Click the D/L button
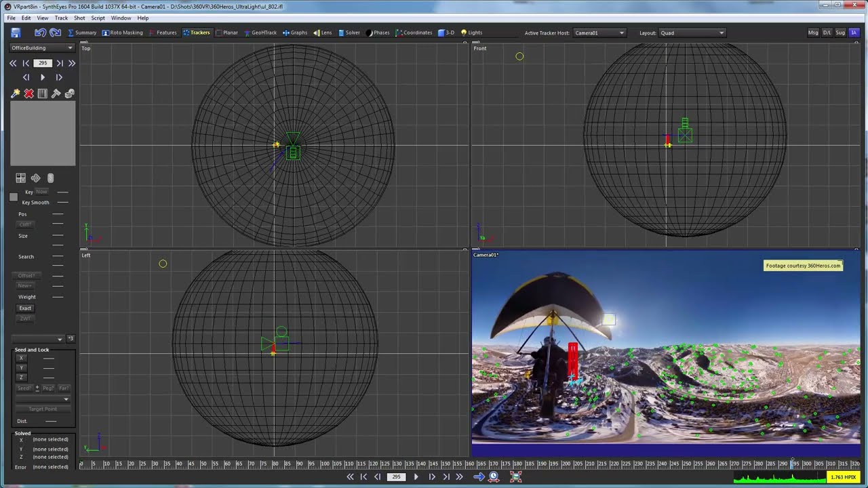The width and height of the screenshot is (868, 488). click(x=827, y=33)
